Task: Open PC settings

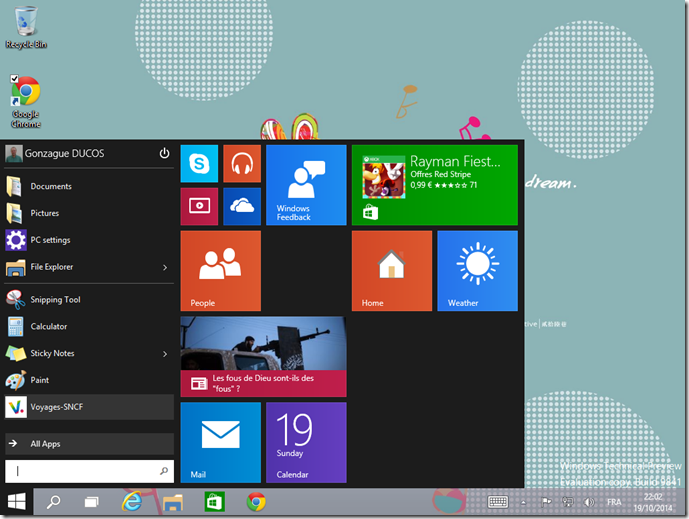Action: 89,240
